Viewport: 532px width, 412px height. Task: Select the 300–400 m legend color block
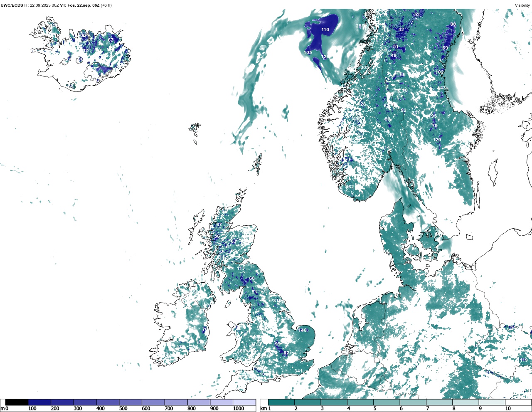coord(85,402)
